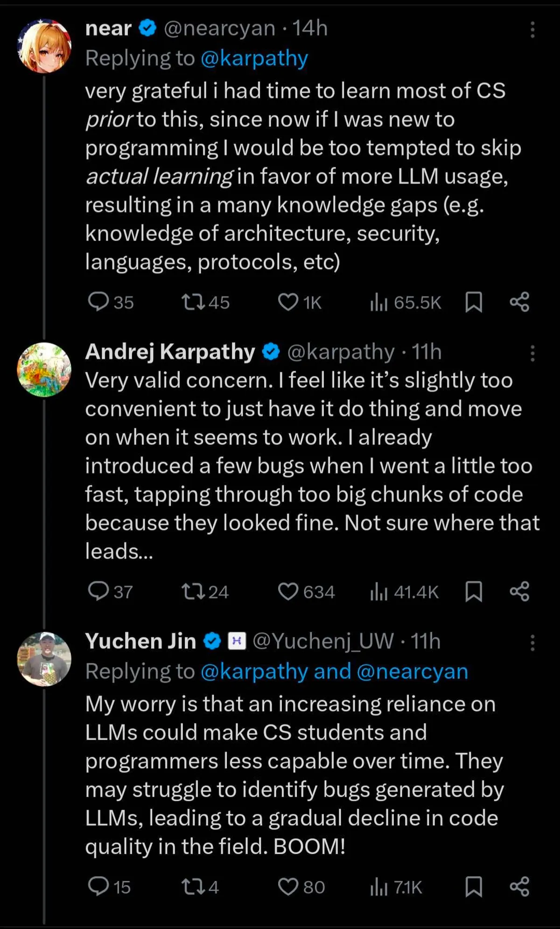Like Yuchen Jin's tweet with 80 likes

click(288, 886)
